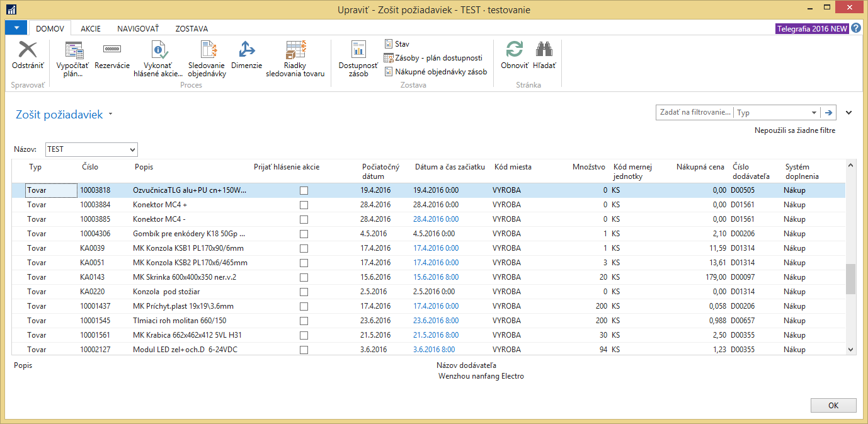
Task: Tick the checkbox for item 10003818
Action: (304, 190)
